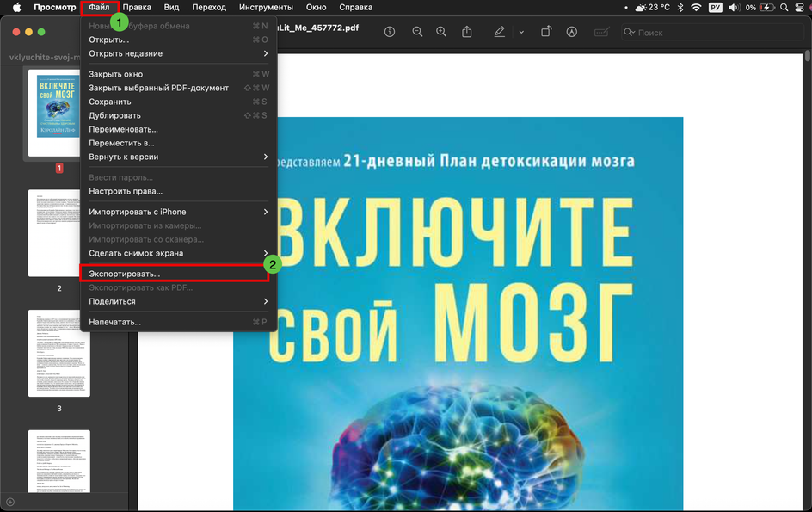Choose Экспортировать... menu entry
This screenshot has height=512, width=812.
coord(178,274)
